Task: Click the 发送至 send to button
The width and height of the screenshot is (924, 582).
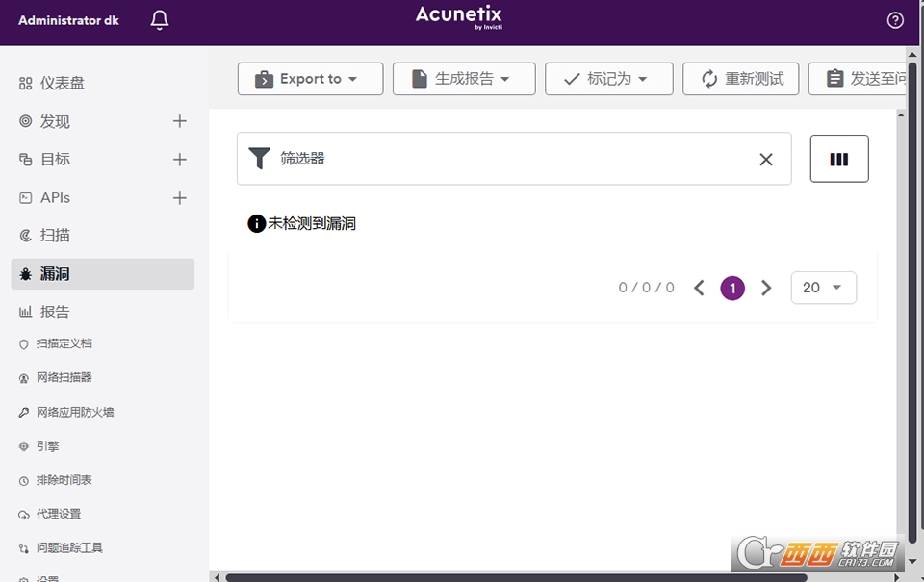Action: point(858,79)
